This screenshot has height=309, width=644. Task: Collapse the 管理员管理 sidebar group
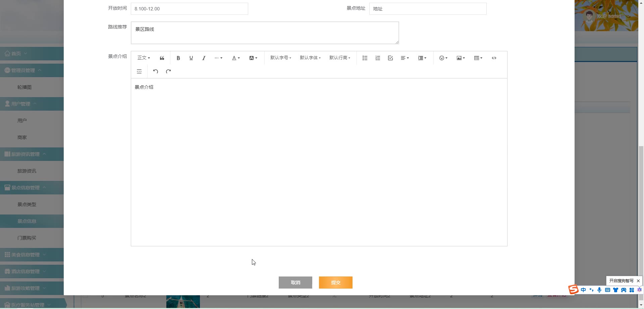tap(32, 70)
